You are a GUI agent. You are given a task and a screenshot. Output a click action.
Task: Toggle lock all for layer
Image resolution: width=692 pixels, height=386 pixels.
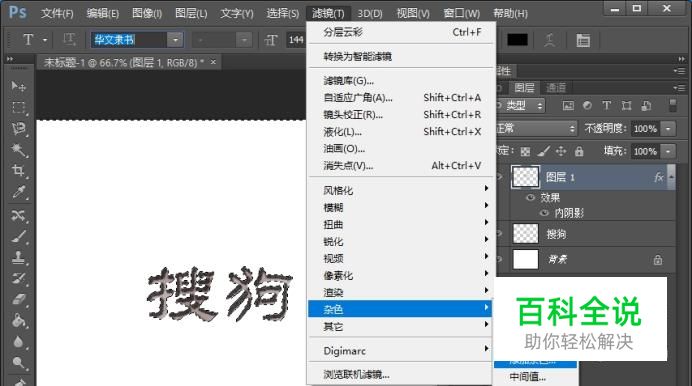click(x=579, y=152)
